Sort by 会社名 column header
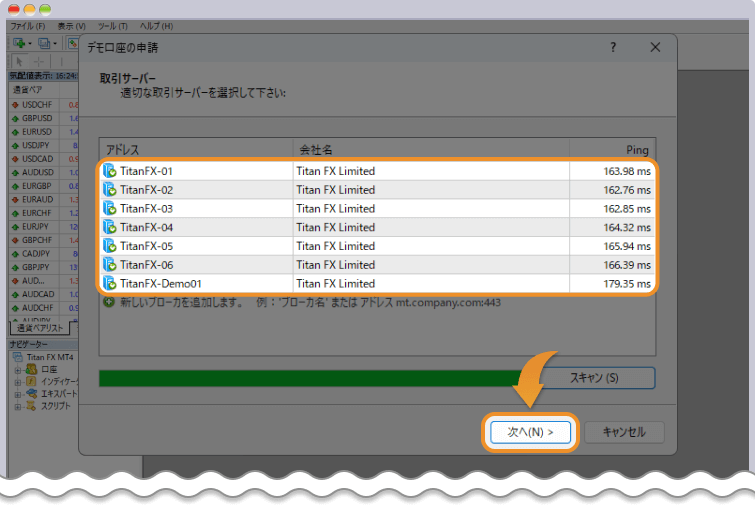Viewport: 755px width, 508px height. pyautogui.click(x=431, y=149)
